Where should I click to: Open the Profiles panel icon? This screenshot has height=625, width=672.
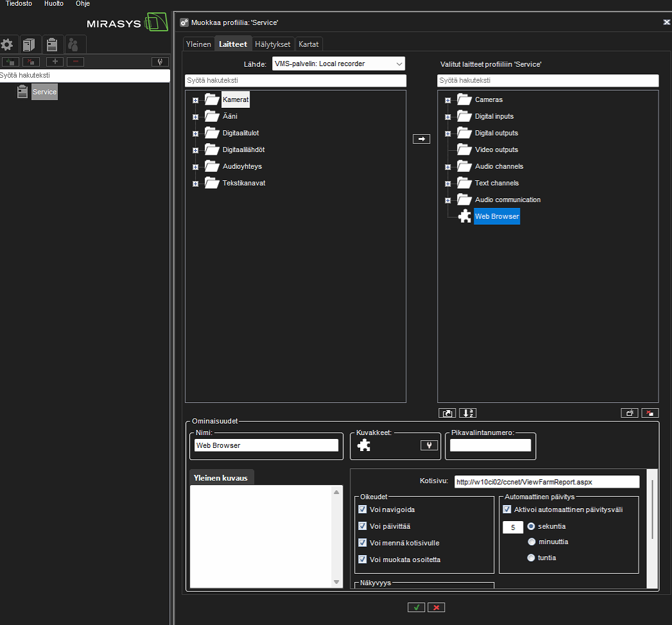(52, 44)
